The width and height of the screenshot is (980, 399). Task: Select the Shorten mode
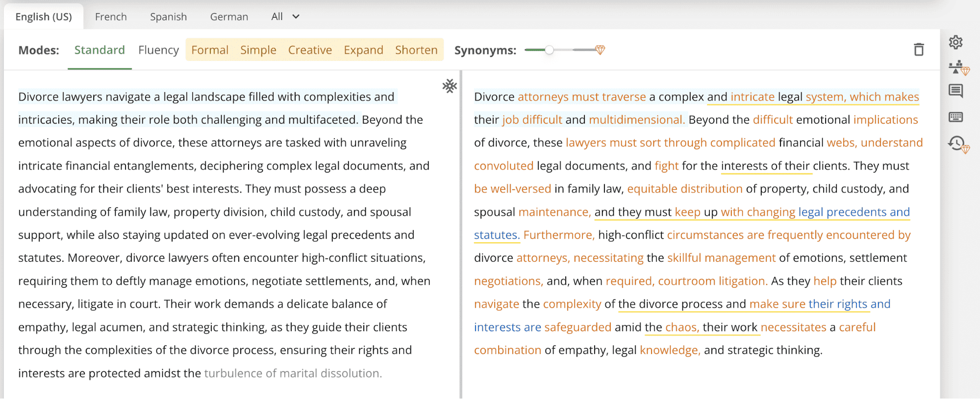[x=416, y=50]
